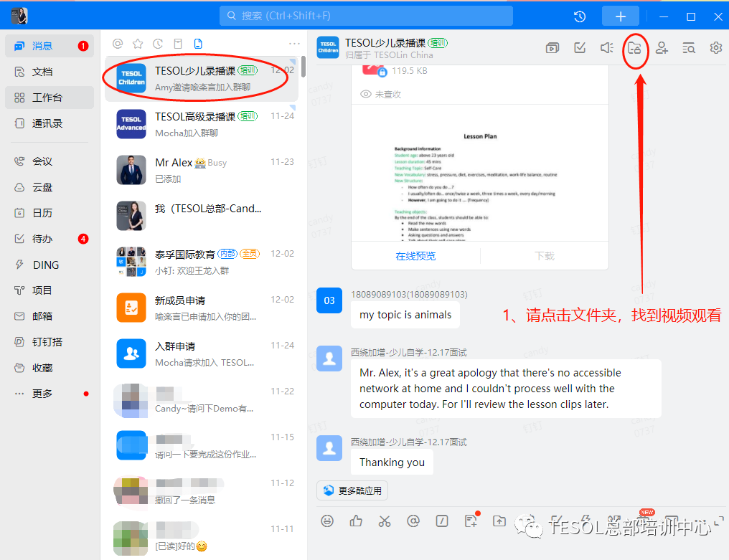Open the emoji picker in the input toolbar
Viewport: 729px width, 560px height.
(x=328, y=521)
